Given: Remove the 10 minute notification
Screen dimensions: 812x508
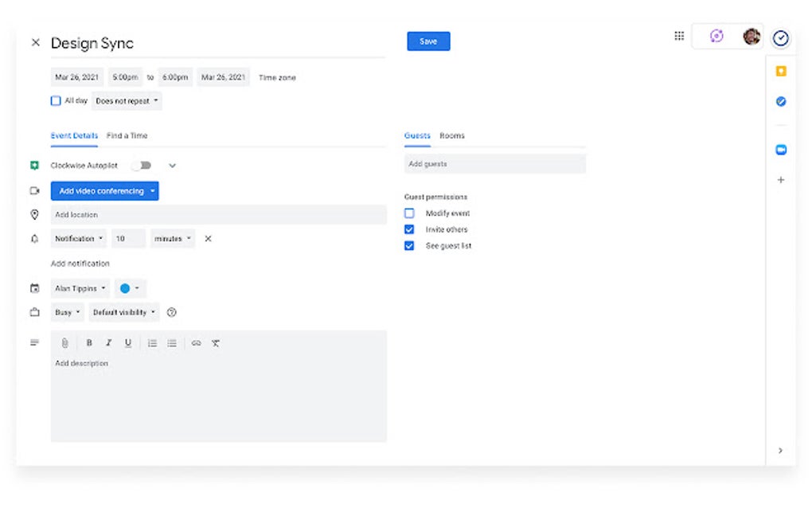Looking at the screenshot, I should (208, 239).
